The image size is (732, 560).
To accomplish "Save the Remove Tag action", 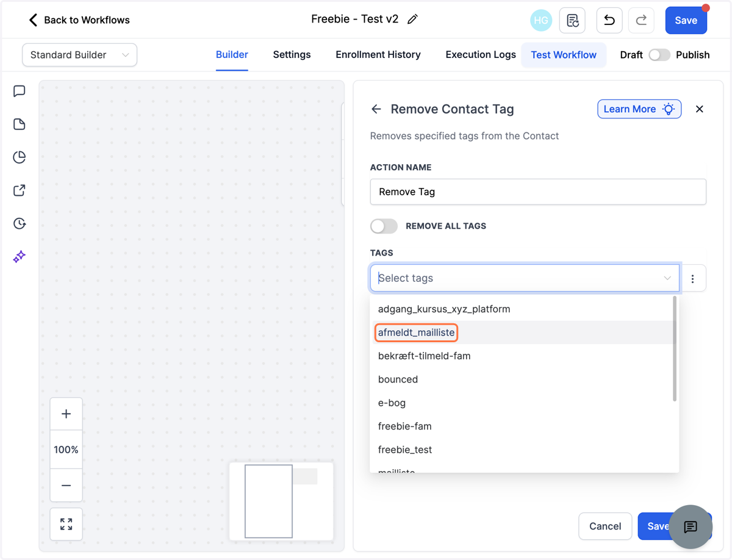I will click(658, 526).
